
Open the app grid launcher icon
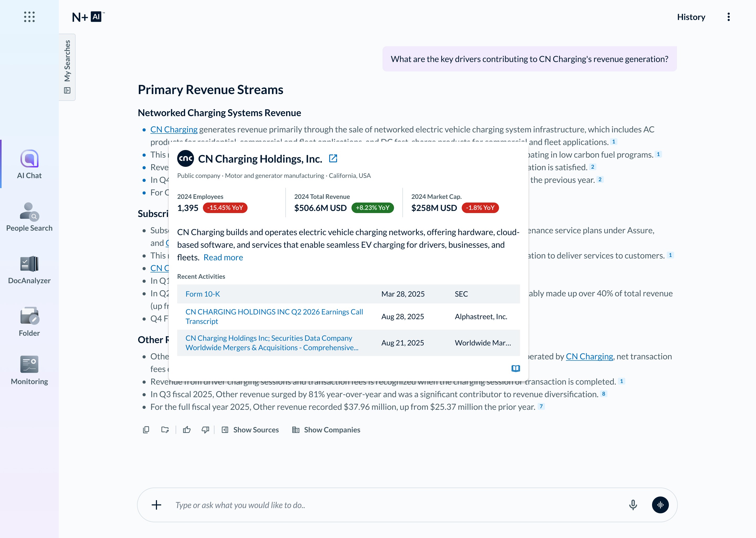coord(29,17)
